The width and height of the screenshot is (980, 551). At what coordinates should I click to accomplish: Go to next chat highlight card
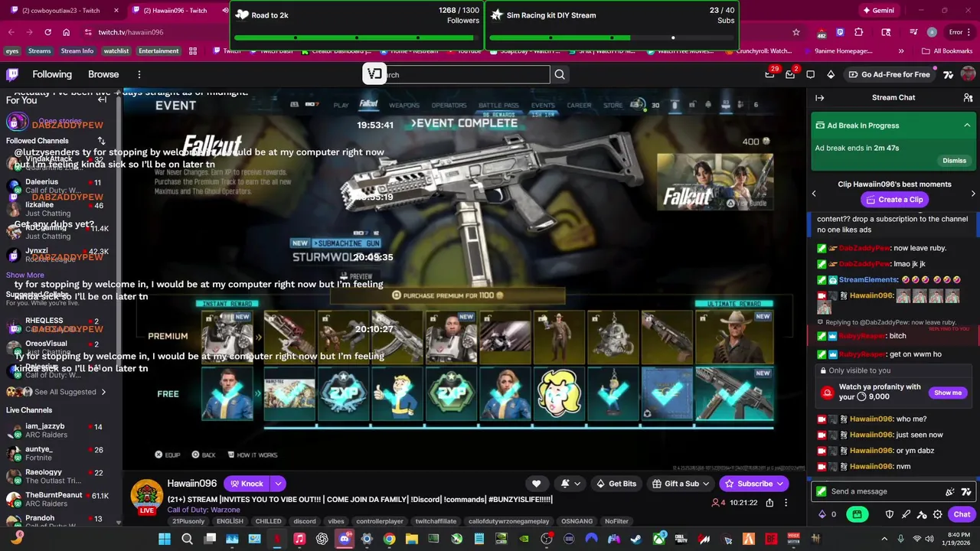(973, 194)
